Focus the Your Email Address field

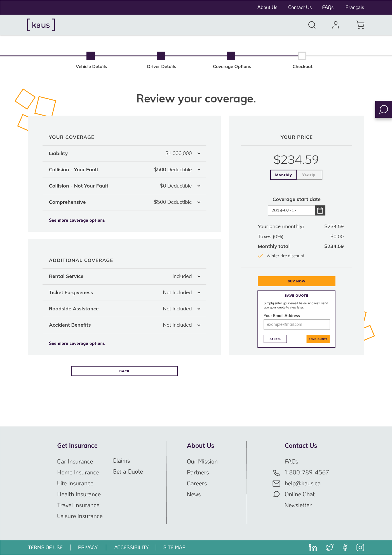297,324
